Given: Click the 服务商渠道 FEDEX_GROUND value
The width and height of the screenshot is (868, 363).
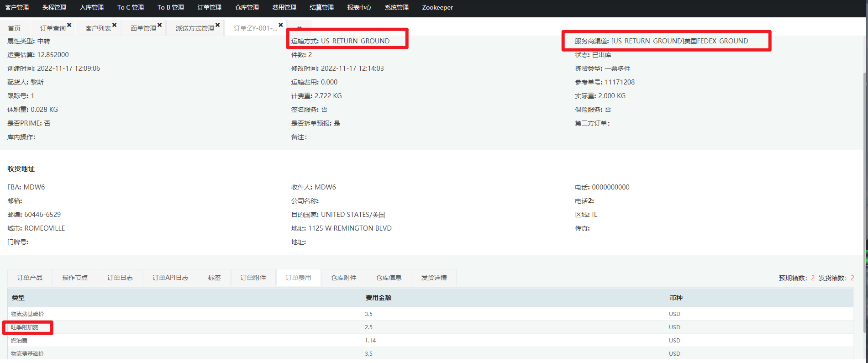Looking at the screenshot, I should (x=680, y=41).
